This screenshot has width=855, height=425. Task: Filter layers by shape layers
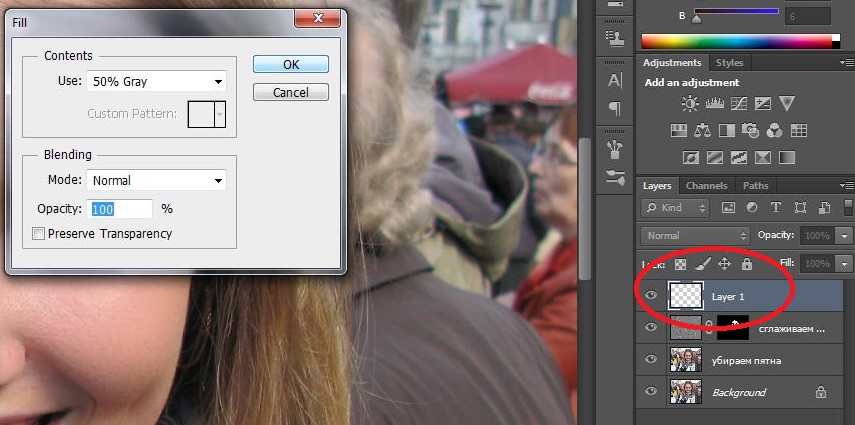[x=800, y=208]
